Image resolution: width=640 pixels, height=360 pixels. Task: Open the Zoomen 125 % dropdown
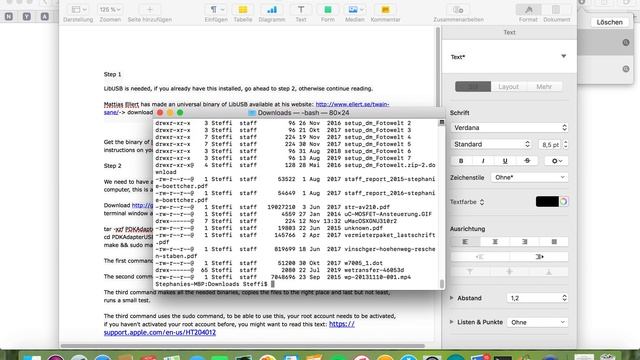pyautogui.click(x=110, y=9)
